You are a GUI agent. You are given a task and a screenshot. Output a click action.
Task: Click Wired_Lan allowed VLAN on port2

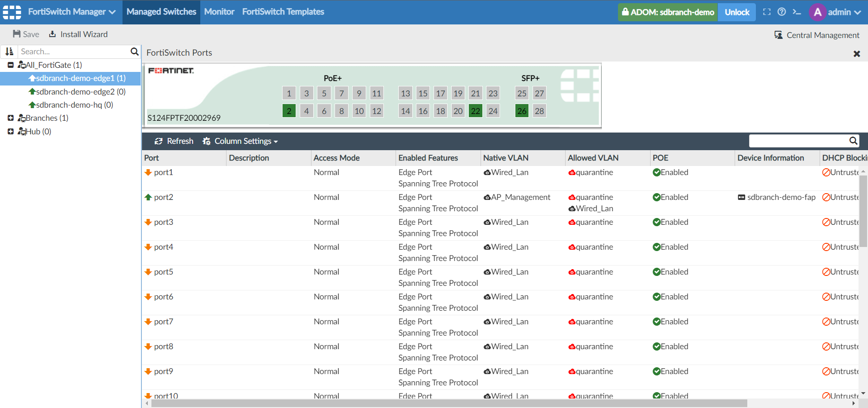click(591, 209)
